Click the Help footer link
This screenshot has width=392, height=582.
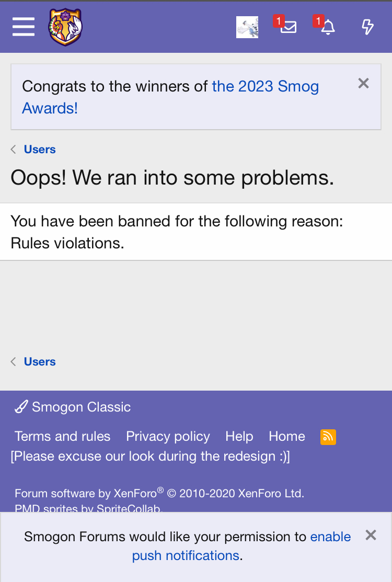click(x=239, y=436)
